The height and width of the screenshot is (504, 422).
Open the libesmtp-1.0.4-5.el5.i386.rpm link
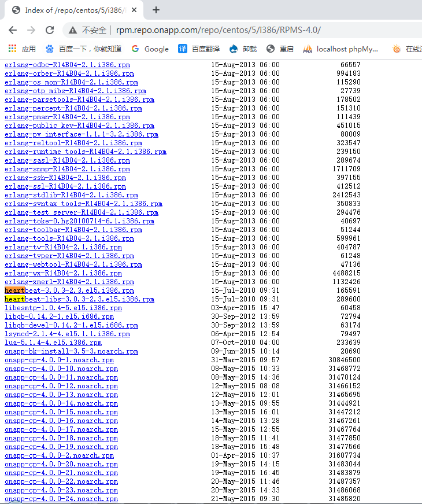coord(63,308)
